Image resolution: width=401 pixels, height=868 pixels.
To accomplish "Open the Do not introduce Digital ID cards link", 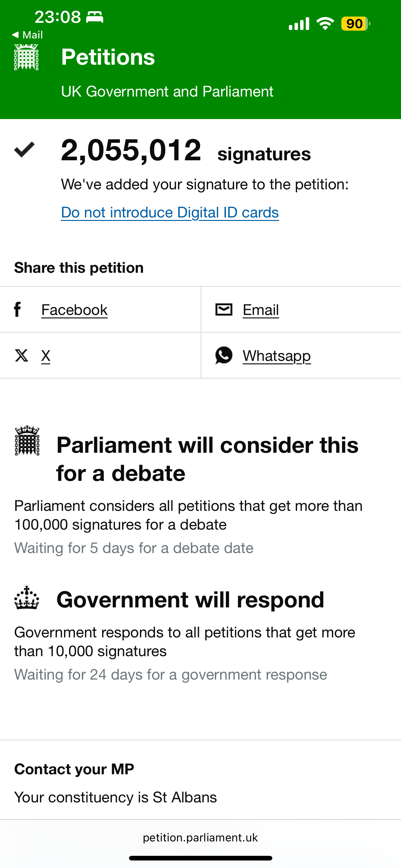I will 170,212.
